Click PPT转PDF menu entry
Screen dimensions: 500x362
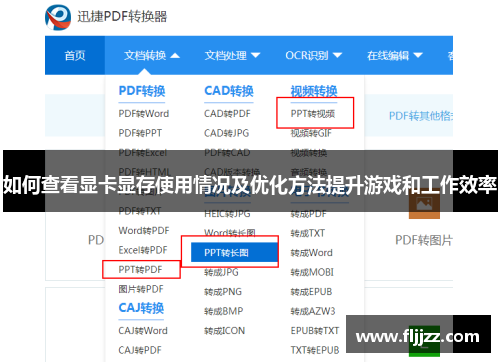click(140, 270)
